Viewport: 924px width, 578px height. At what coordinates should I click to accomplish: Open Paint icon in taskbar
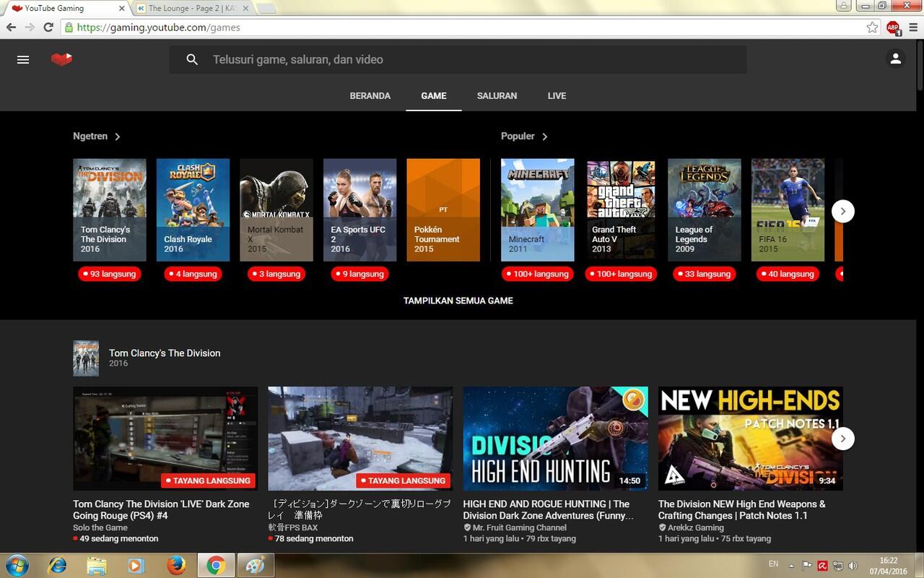(254, 565)
